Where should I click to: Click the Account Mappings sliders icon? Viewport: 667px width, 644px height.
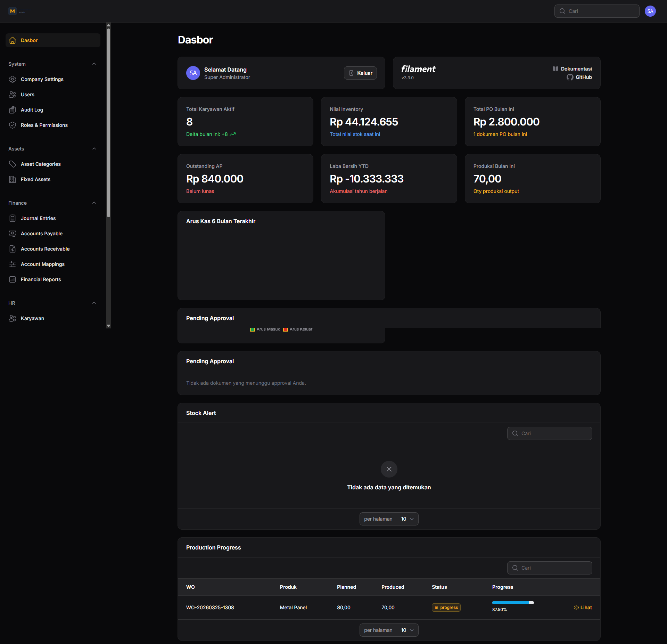[x=13, y=264]
